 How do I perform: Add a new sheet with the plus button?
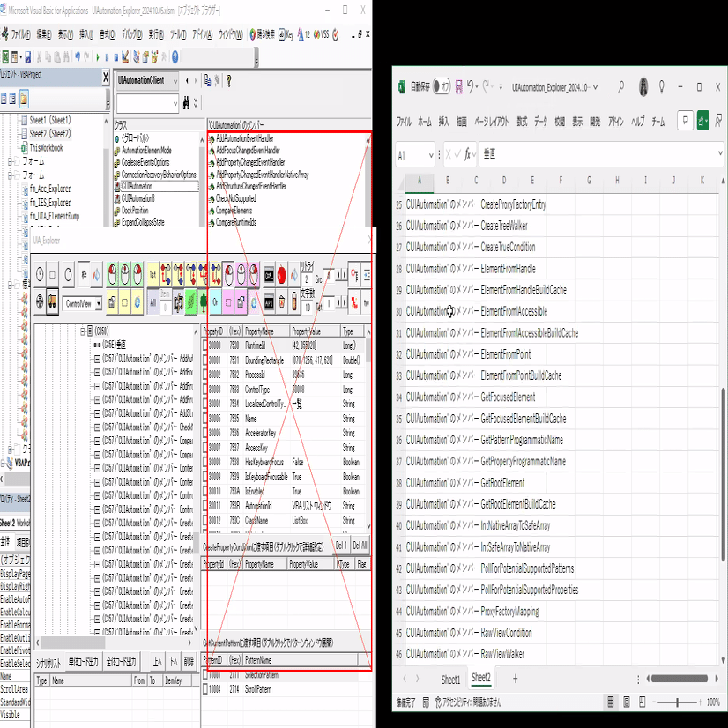pos(515,679)
